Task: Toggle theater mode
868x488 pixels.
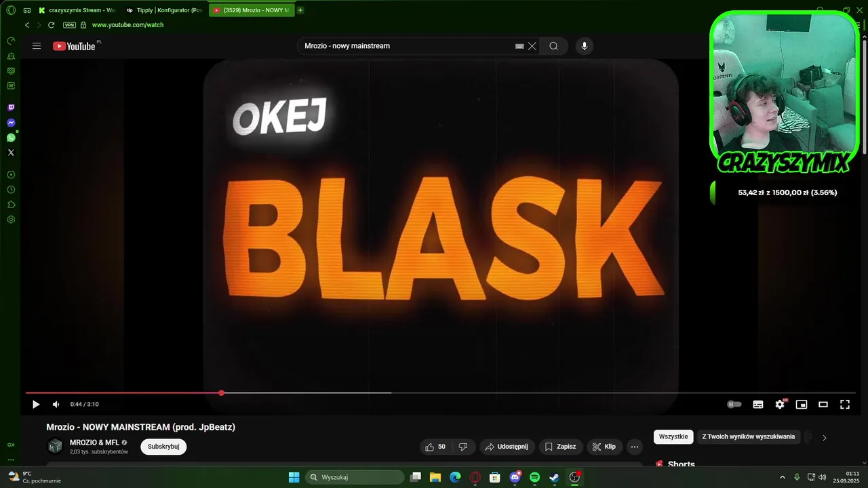Action: 823,405
